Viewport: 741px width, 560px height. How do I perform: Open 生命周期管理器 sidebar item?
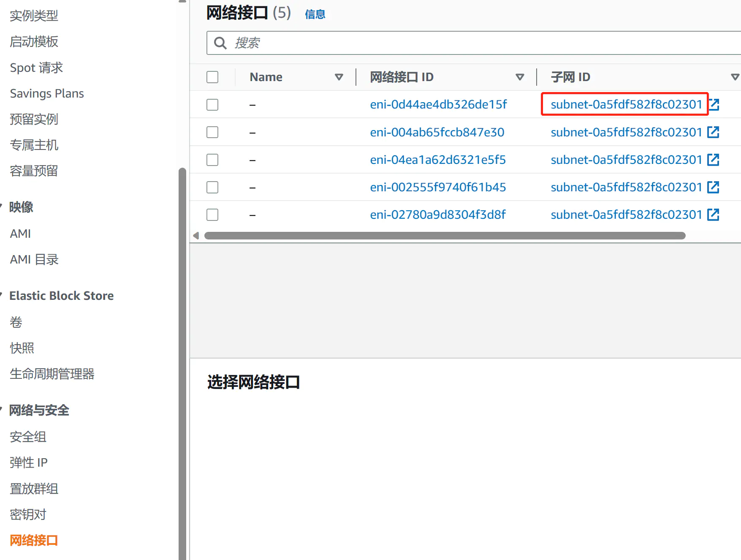[52, 374]
